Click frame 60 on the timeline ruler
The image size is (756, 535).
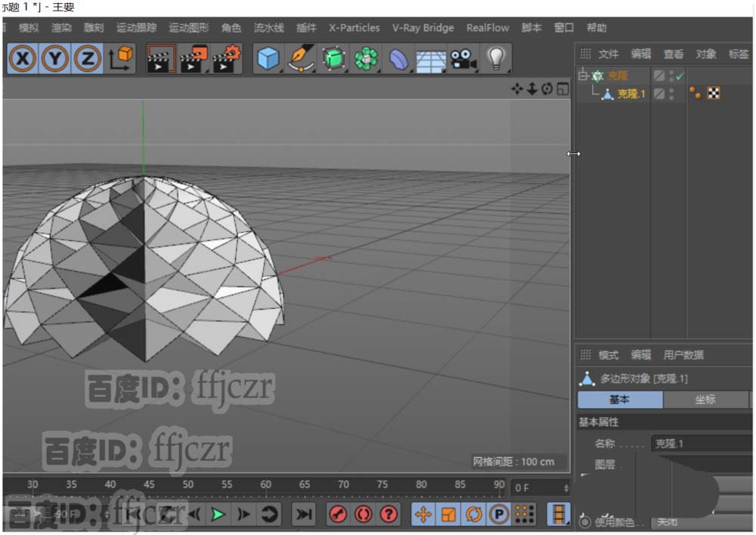click(265, 486)
